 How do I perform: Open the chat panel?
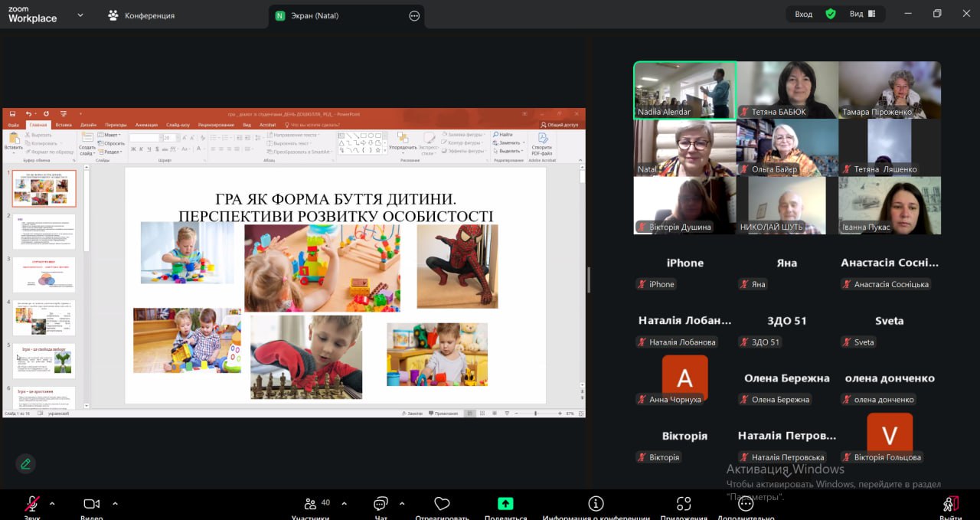[x=381, y=504]
